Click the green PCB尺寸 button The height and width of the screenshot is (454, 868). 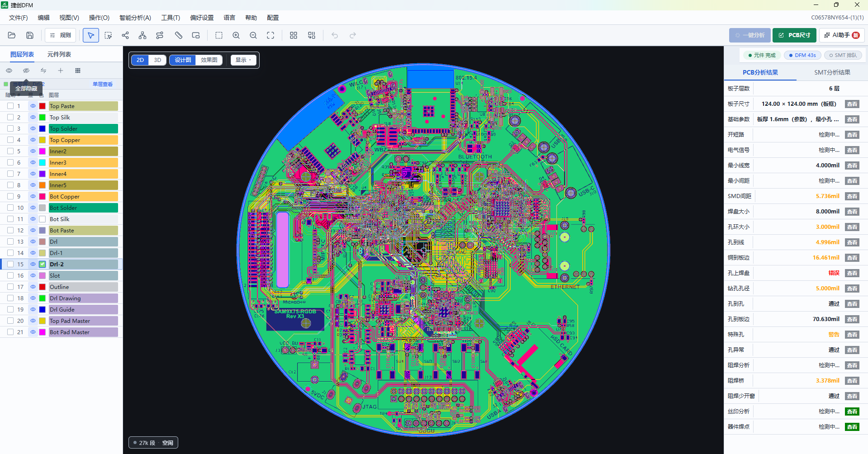tap(794, 35)
